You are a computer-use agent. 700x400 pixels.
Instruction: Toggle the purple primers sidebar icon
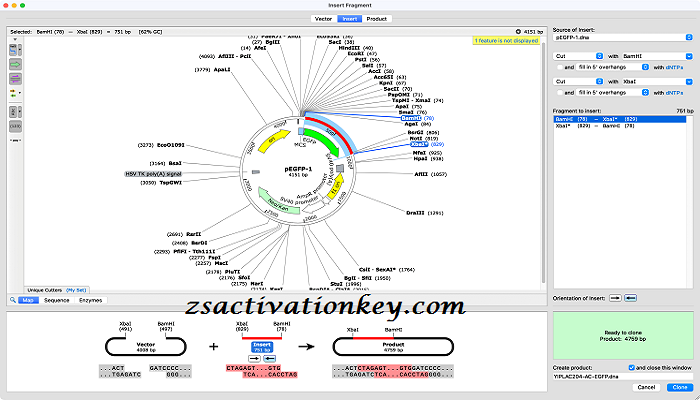(15, 79)
